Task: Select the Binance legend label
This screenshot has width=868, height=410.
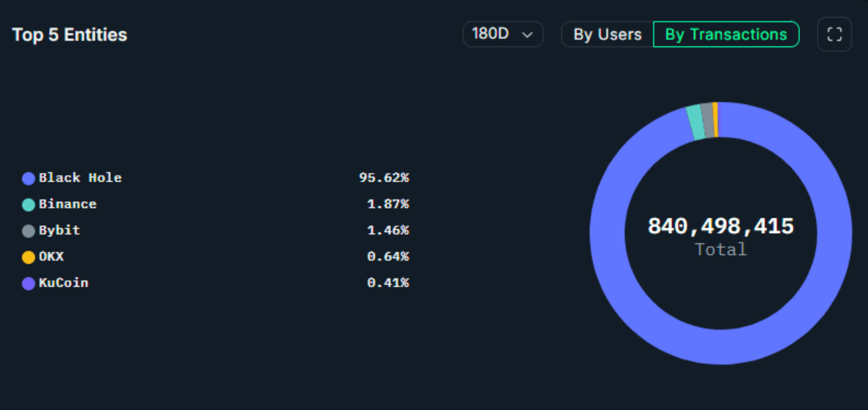Action: point(67,204)
